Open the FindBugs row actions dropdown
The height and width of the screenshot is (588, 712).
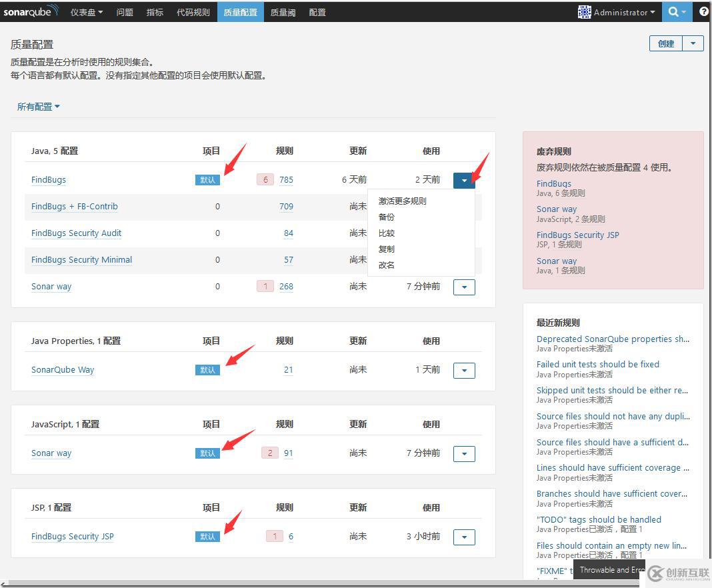tap(464, 180)
